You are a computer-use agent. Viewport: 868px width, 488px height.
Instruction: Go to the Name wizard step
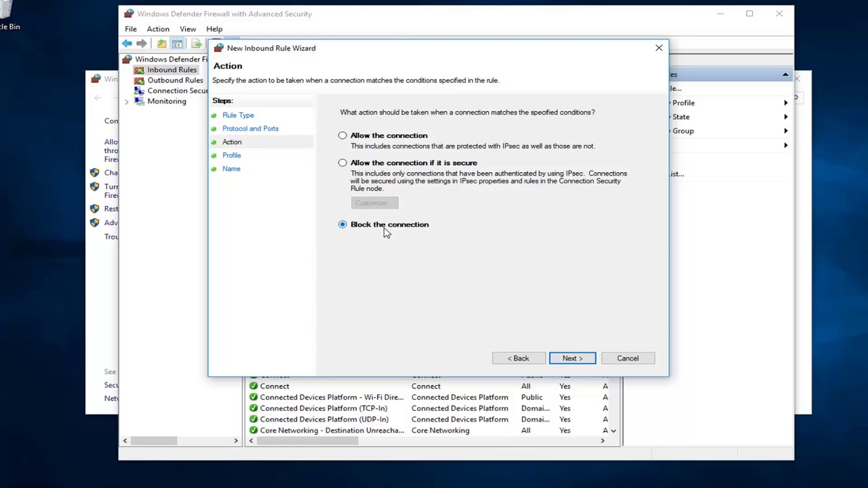(x=231, y=169)
